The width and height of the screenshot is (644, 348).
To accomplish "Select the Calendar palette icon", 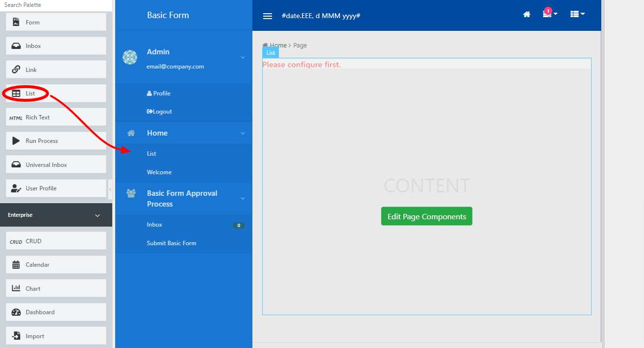I will point(16,265).
